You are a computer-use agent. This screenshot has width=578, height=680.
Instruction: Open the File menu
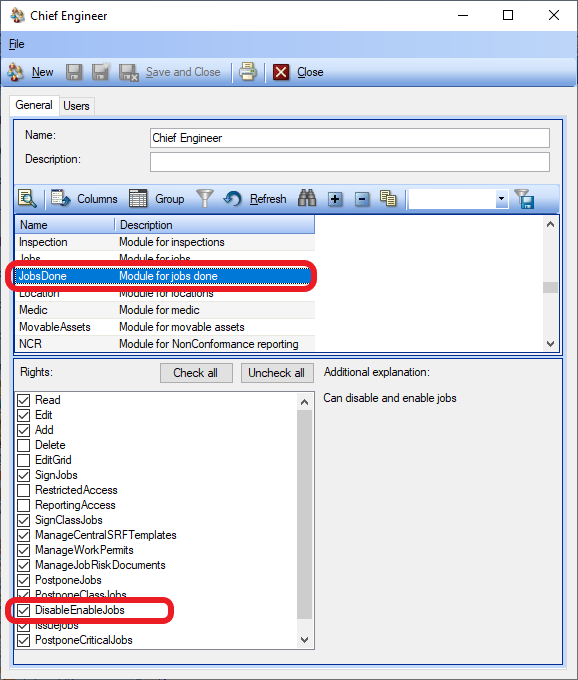pyautogui.click(x=16, y=44)
